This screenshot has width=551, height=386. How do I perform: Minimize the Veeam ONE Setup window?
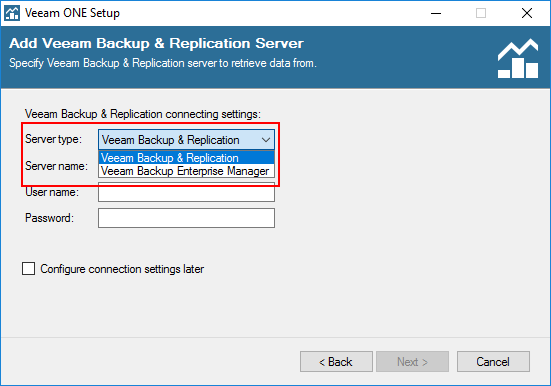(436, 13)
